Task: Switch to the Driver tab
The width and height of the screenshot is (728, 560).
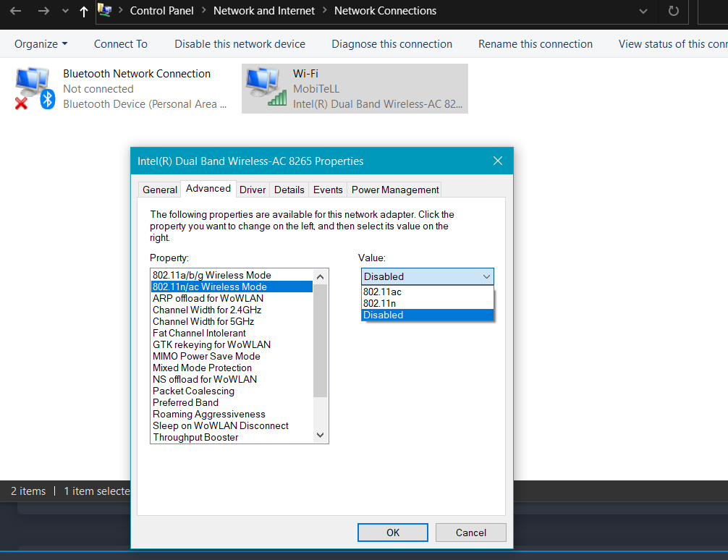Action: [x=253, y=190]
